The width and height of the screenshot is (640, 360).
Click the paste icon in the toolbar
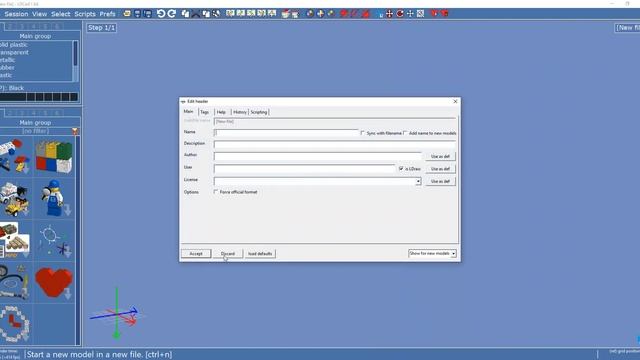pyautogui.click(x=206, y=13)
